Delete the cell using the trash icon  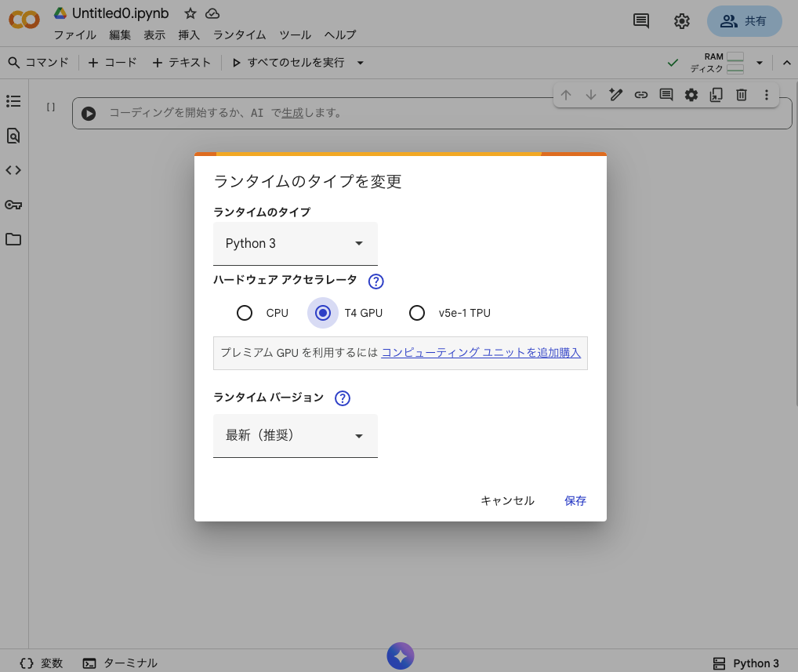pos(741,95)
